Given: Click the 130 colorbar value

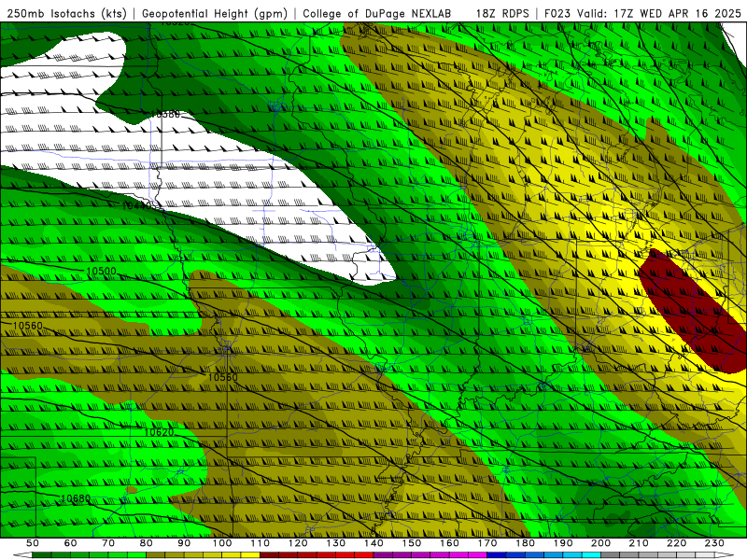Looking at the screenshot, I should pos(336,543).
